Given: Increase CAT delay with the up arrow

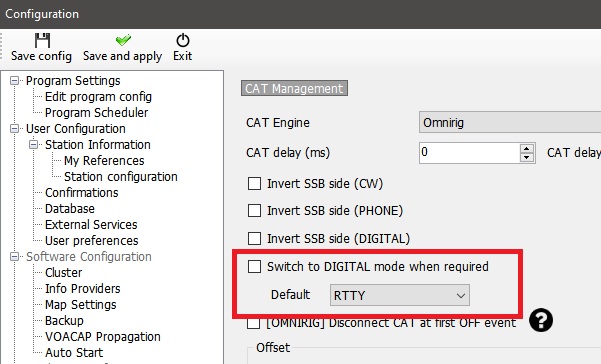Looking at the screenshot, I should (x=527, y=149).
